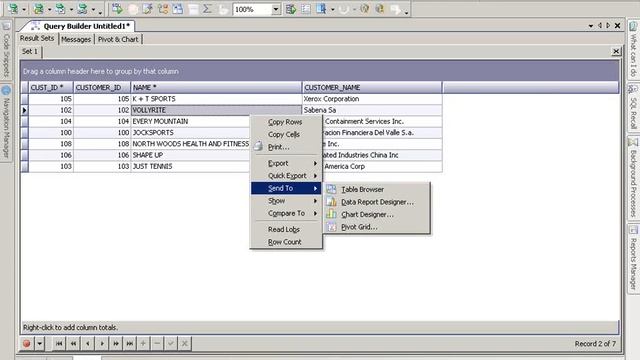The height and width of the screenshot is (360, 640).
Task: Jump to the last record
Action: pyautogui.click(x=129, y=344)
